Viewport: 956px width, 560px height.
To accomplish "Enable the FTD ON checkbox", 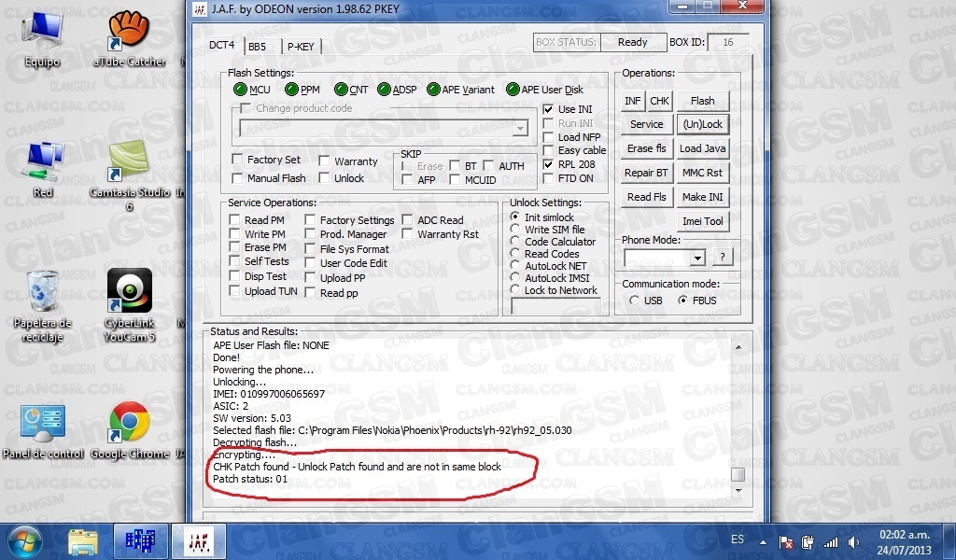I will click(548, 178).
